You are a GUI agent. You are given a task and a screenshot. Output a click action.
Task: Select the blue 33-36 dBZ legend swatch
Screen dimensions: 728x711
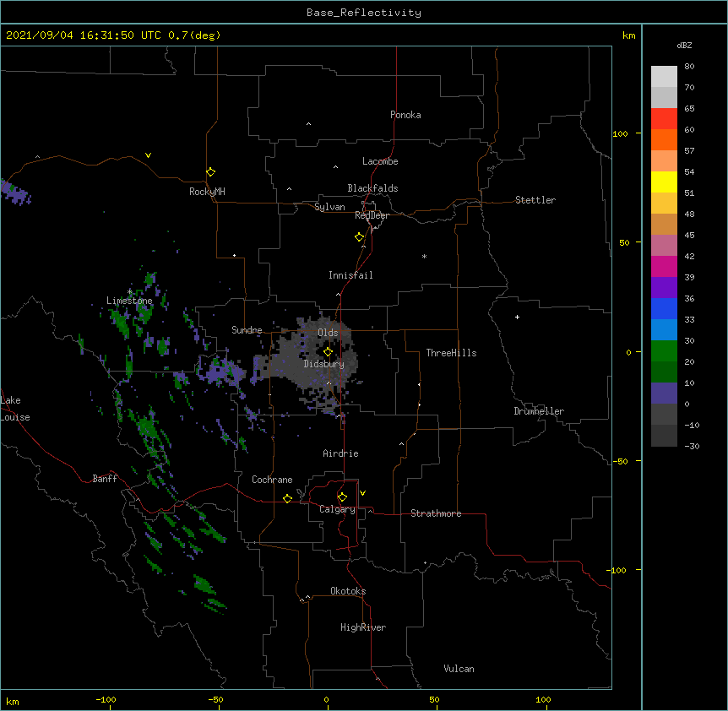pyautogui.click(x=664, y=308)
